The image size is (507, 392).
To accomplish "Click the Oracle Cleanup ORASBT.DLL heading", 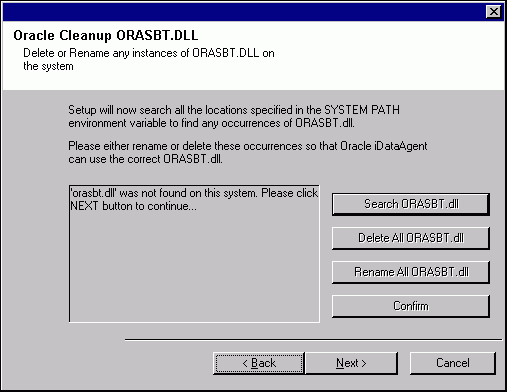I will pos(106,35).
